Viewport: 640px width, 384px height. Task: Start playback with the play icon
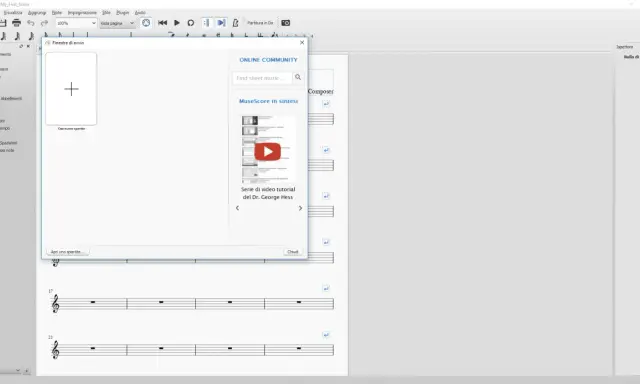(177, 23)
